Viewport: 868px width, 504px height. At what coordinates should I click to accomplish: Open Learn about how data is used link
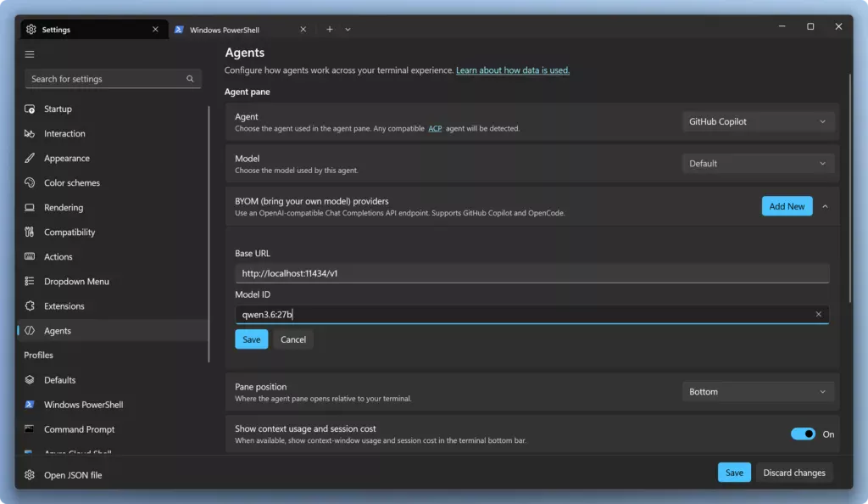click(x=513, y=70)
